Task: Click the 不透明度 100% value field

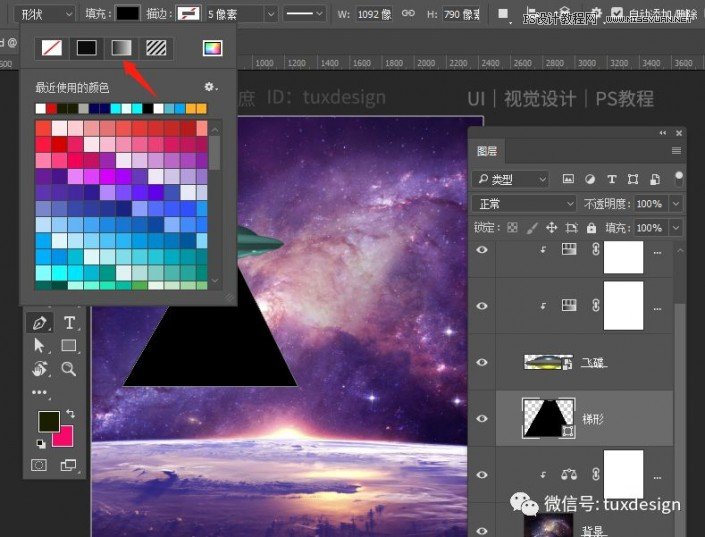Action: click(x=651, y=204)
